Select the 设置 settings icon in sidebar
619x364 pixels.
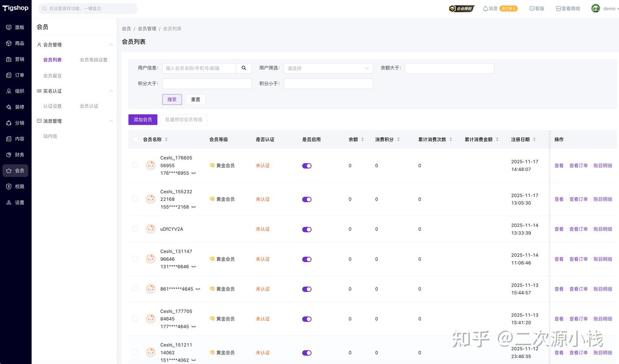(x=9, y=202)
